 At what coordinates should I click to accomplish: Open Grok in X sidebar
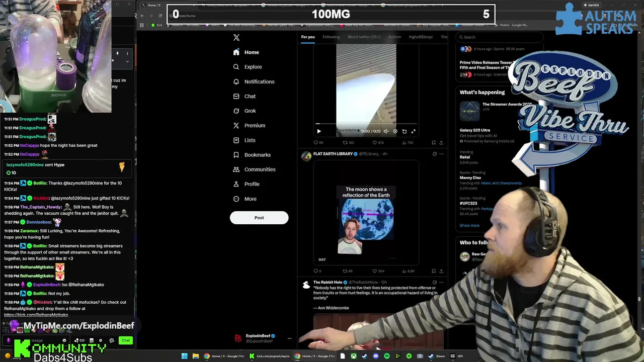coord(245,111)
